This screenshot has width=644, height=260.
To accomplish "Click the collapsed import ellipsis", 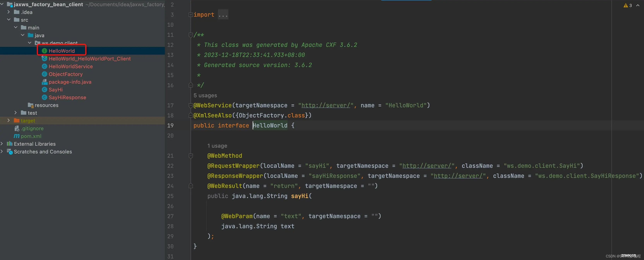I will pyautogui.click(x=223, y=15).
